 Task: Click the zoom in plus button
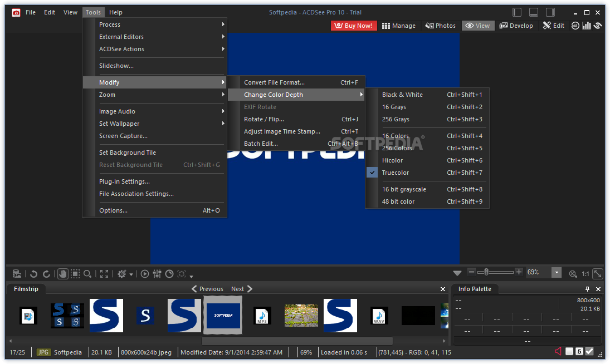click(x=519, y=272)
